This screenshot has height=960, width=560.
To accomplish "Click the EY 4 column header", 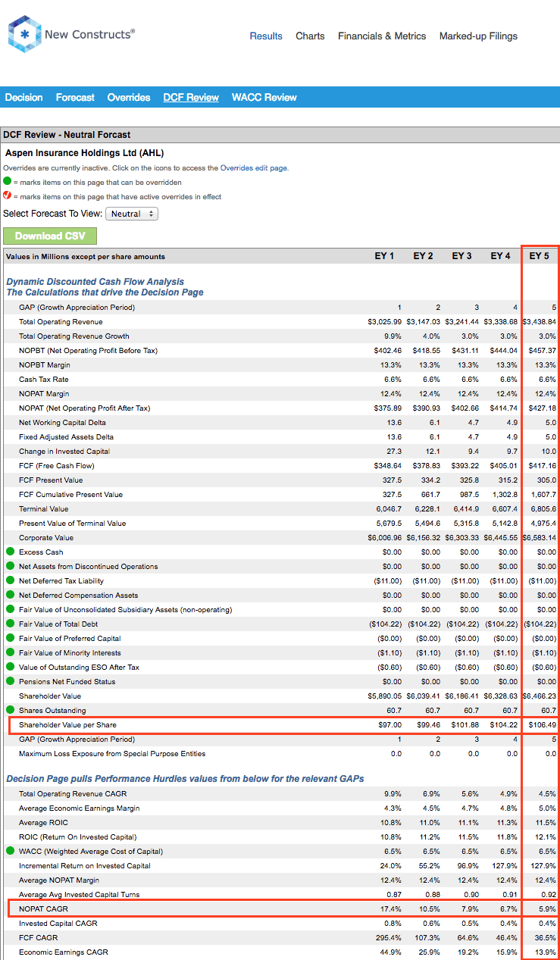I will point(500,256).
